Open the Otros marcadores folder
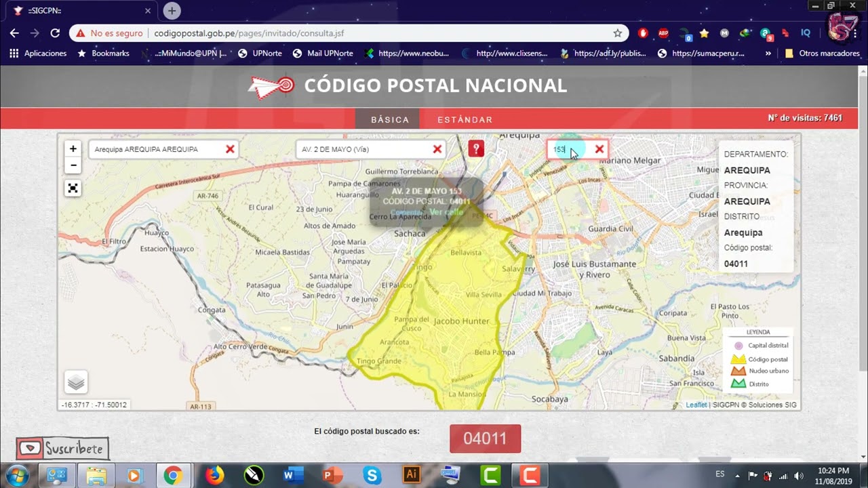This screenshot has height=488, width=868. point(822,53)
